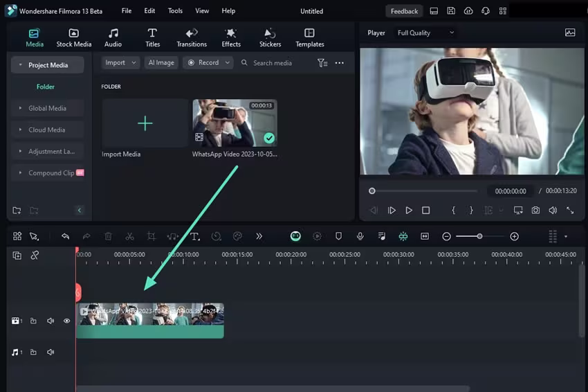
Task: Click the play button in player
Action: tap(409, 211)
